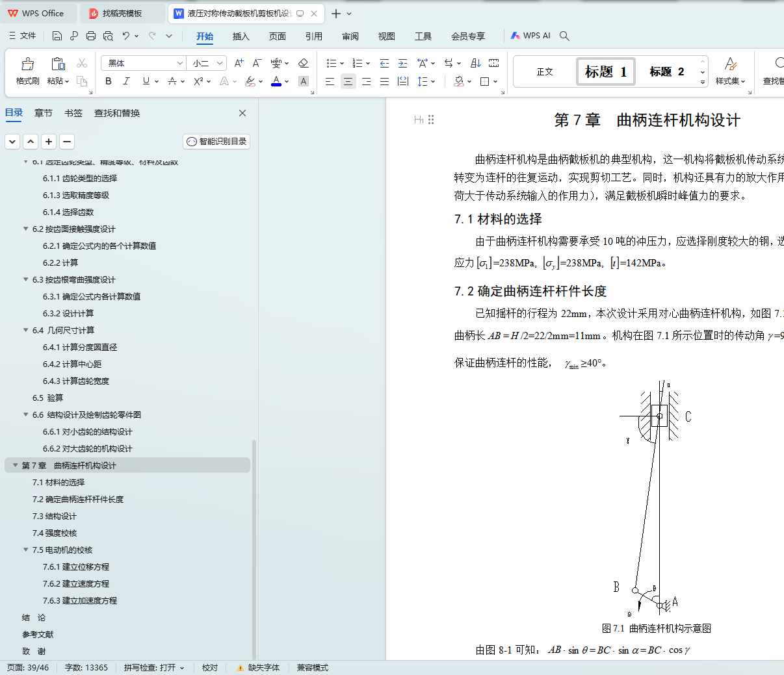
Task: Click the Save icon in the quick access bar
Action: coord(57,36)
